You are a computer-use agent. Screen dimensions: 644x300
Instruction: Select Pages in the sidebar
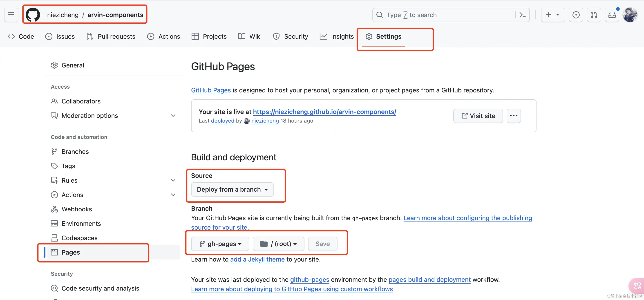[114, 252]
